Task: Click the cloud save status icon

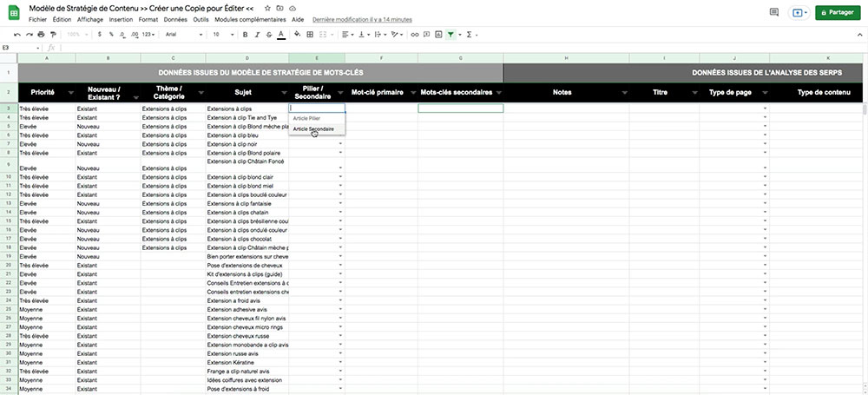Action: click(x=293, y=9)
